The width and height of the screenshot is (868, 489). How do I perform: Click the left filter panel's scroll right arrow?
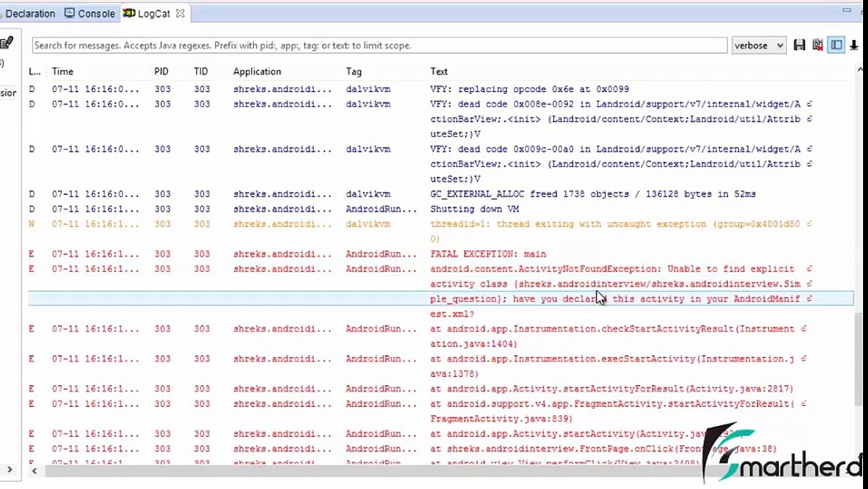click(x=10, y=469)
